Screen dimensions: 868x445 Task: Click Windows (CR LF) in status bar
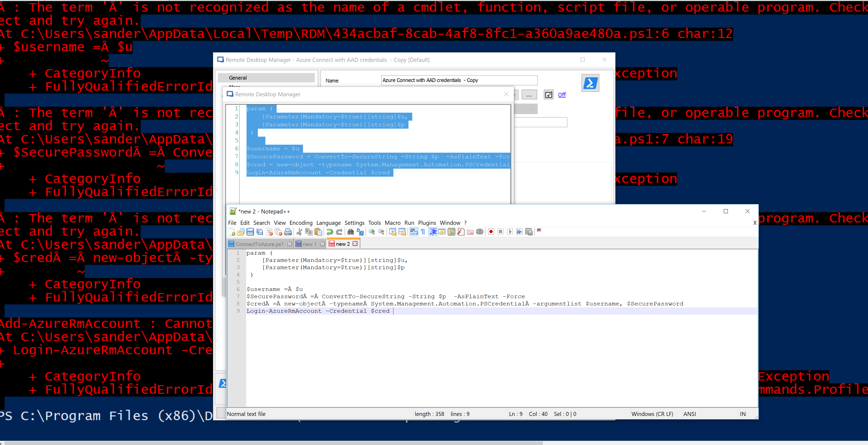[652, 414]
